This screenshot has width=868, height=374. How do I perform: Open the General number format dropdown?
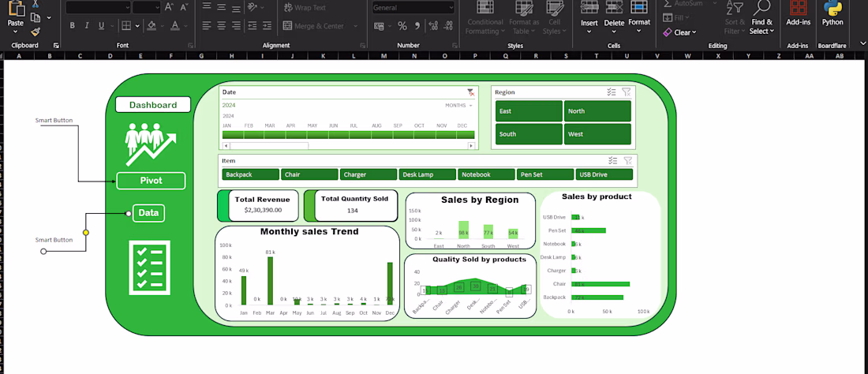(413, 8)
